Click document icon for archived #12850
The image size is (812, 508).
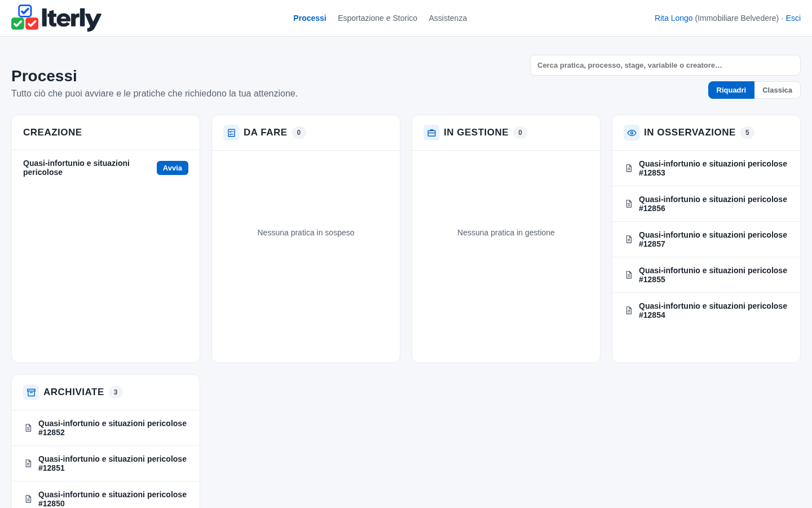tap(28, 499)
